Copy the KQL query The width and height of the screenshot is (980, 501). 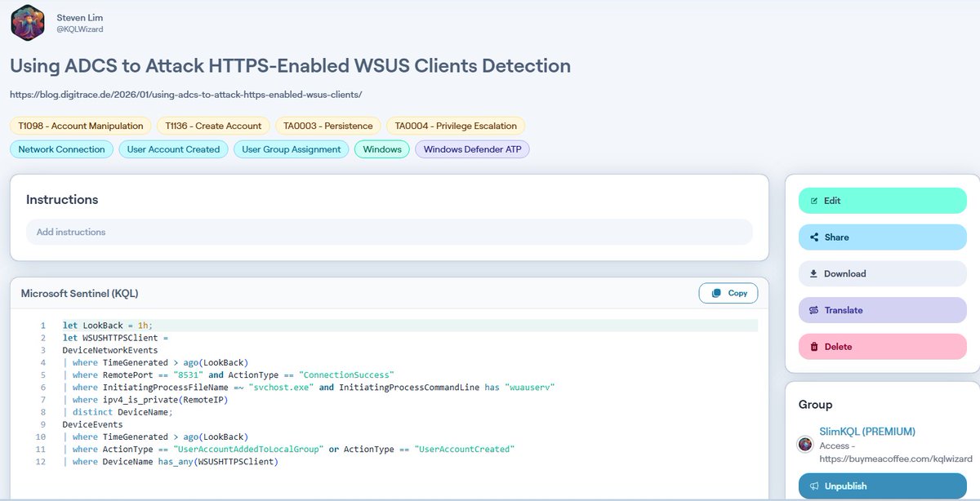click(x=728, y=293)
